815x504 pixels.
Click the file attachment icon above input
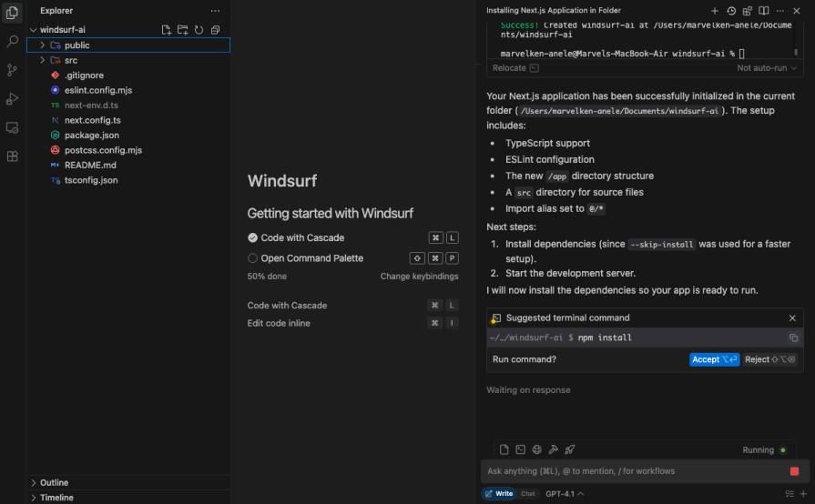504,449
